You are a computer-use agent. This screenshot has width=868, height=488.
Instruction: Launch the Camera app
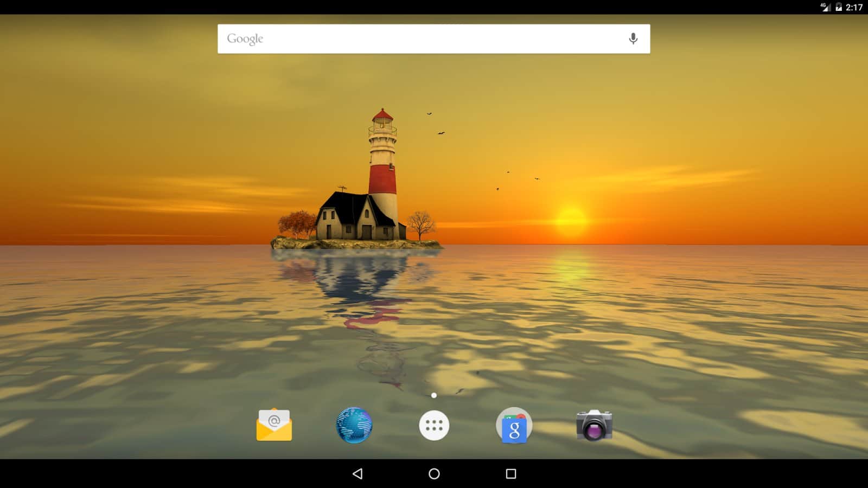coord(594,426)
